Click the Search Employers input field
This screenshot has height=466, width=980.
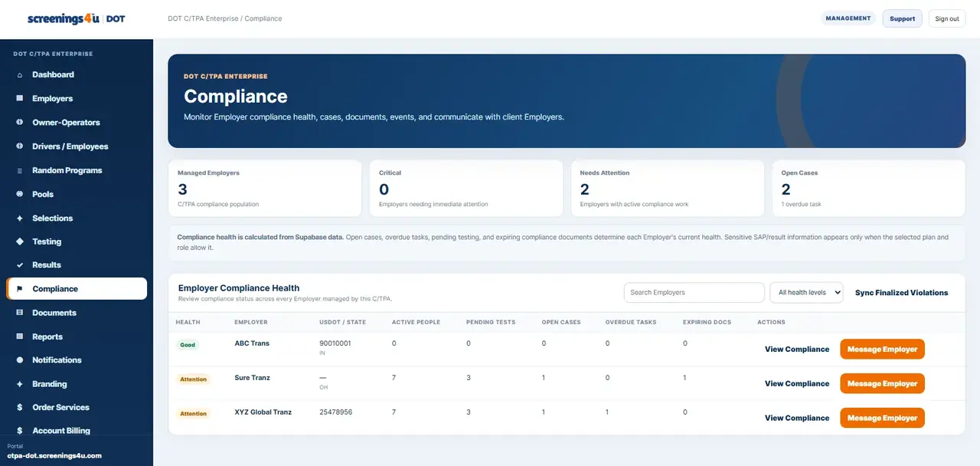[694, 292]
